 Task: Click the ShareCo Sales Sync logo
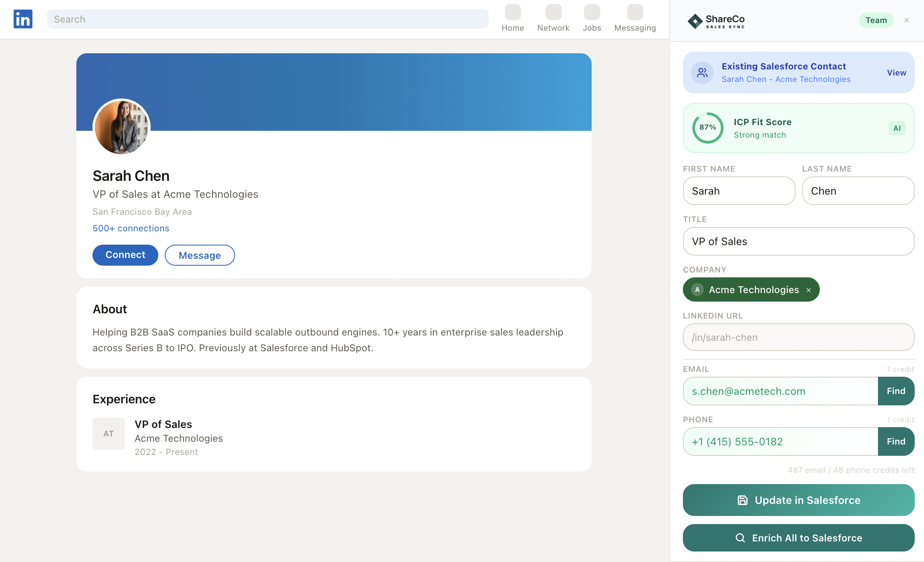716,21
